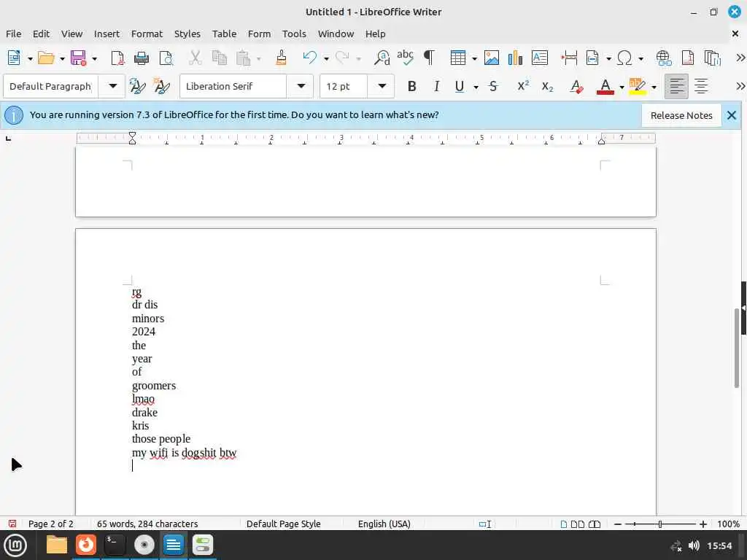The image size is (747, 560).
Task: Toggle Strikethrough formatting
Action: (494, 87)
